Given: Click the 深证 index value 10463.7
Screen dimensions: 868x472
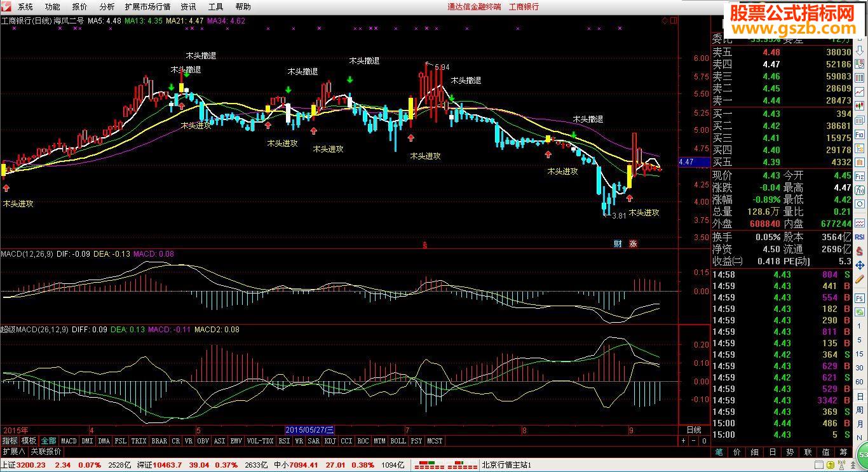Looking at the screenshot, I should pos(168,466).
